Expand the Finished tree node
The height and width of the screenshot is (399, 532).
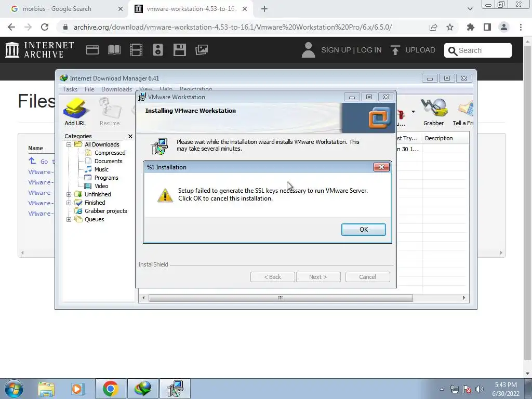(69, 203)
